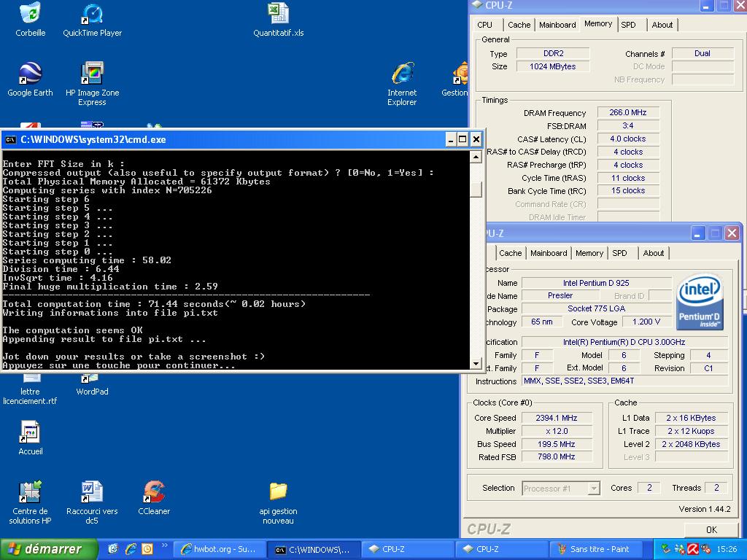Click the cmd window scrollbar thumb

476,189
